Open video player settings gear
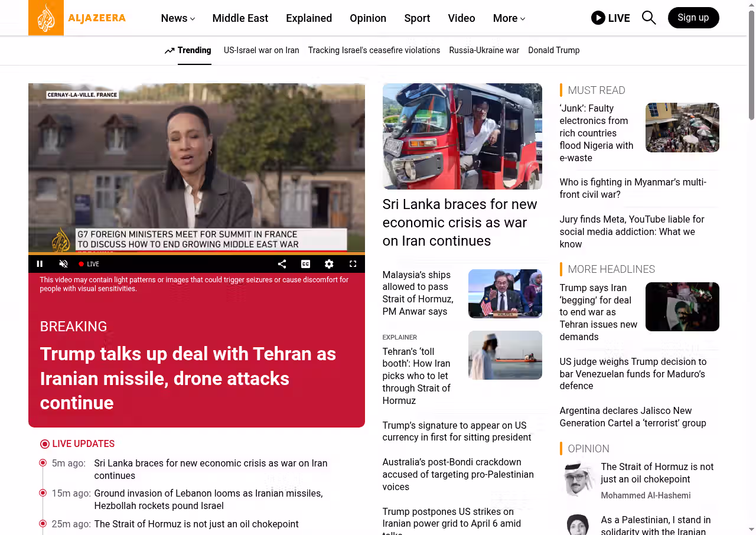Image resolution: width=756 pixels, height=535 pixels. (x=329, y=264)
